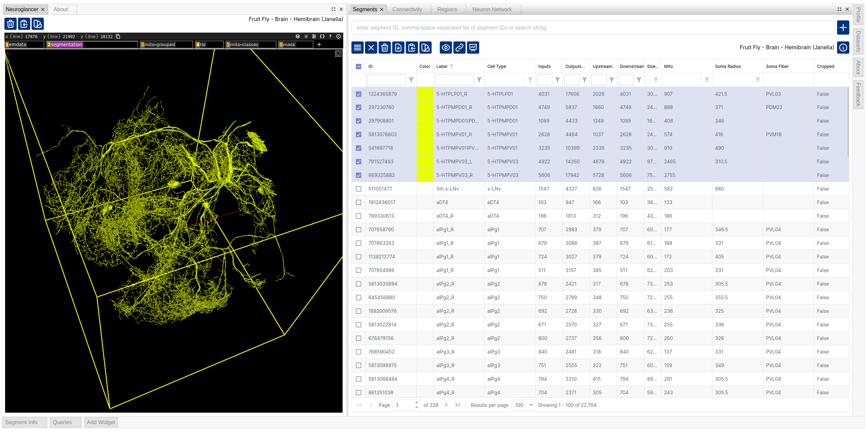The image size is (868, 432).
Task: Toggle the header select-all checkbox
Action: tap(359, 67)
